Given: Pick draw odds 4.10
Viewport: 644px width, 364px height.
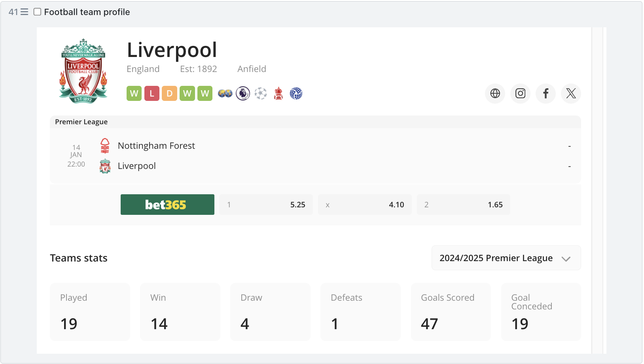Looking at the screenshot, I should click(365, 205).
